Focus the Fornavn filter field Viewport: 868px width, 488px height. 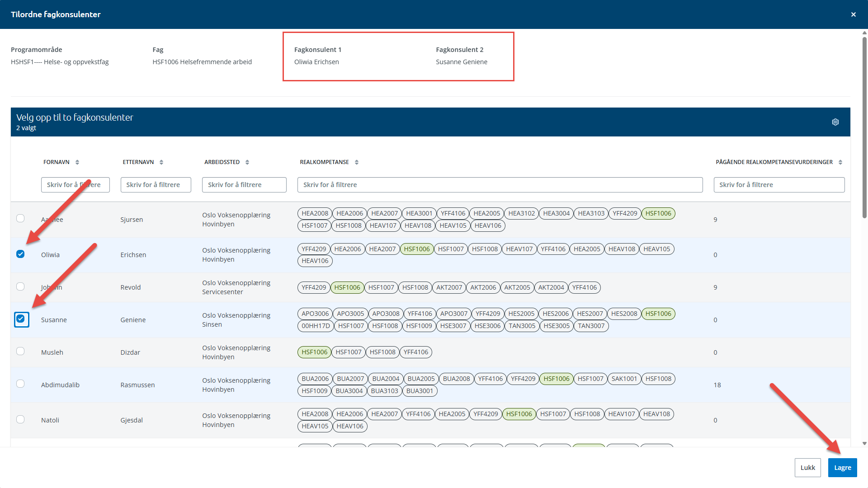pos(75,185)
